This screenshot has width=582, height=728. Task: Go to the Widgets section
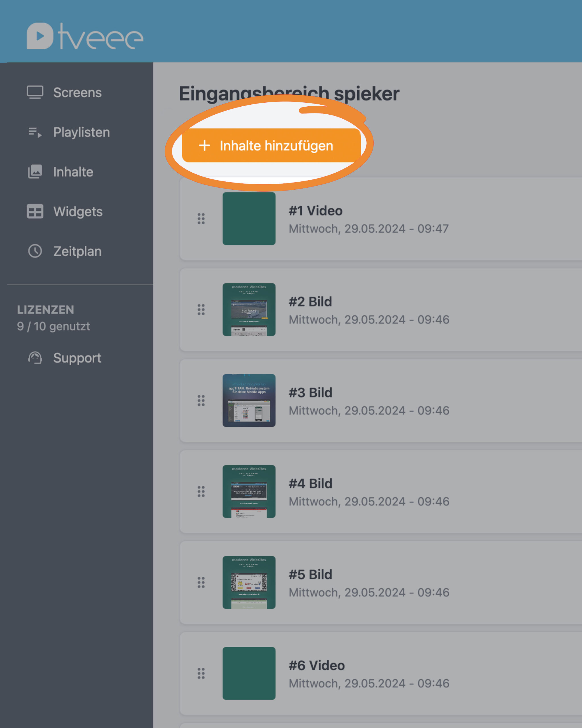pyautogui.click(x=78, y=211)
